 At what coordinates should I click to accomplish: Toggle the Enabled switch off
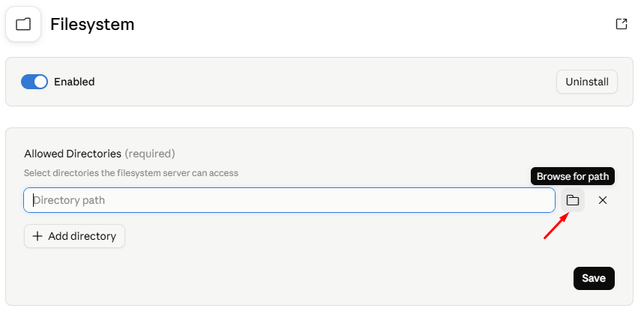[34, 82]
